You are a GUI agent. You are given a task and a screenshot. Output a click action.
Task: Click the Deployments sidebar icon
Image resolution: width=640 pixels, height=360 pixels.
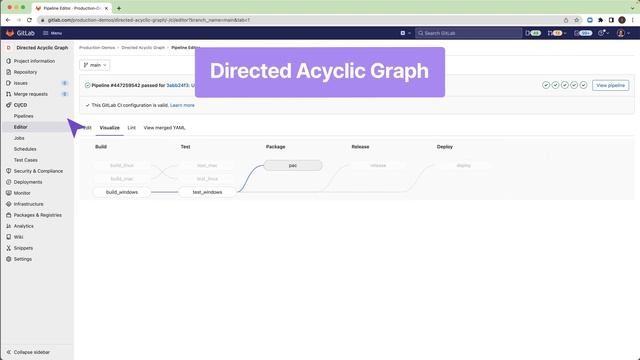point(9,182)
